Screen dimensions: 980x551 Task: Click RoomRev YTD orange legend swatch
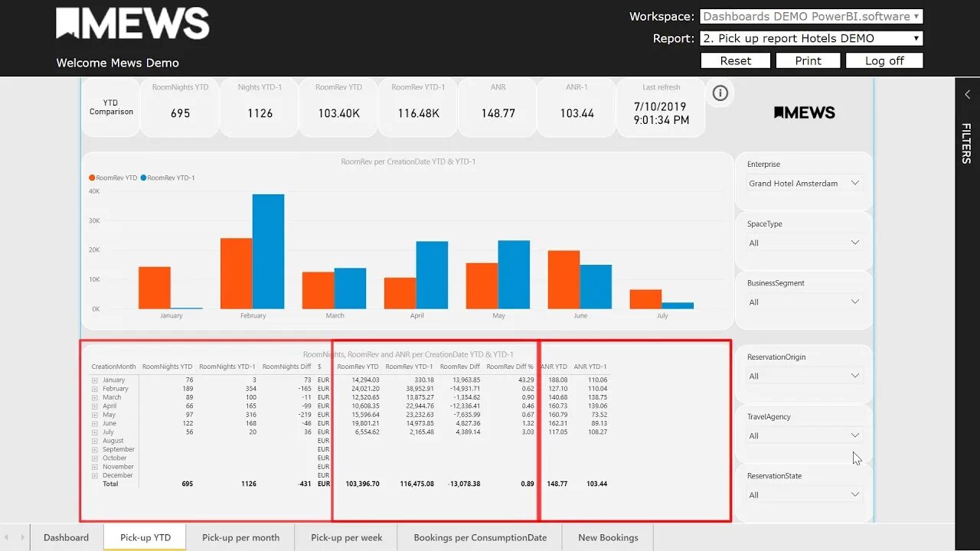point(92,178)
